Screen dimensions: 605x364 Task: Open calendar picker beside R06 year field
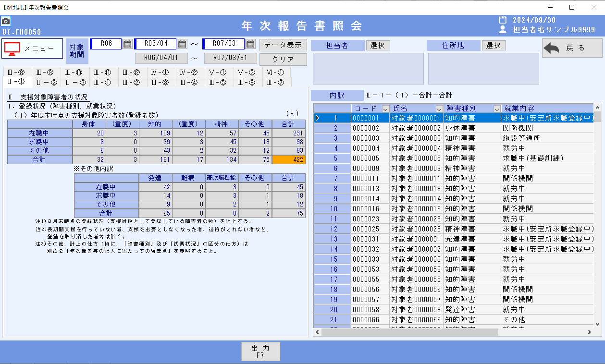click(127, 44)
